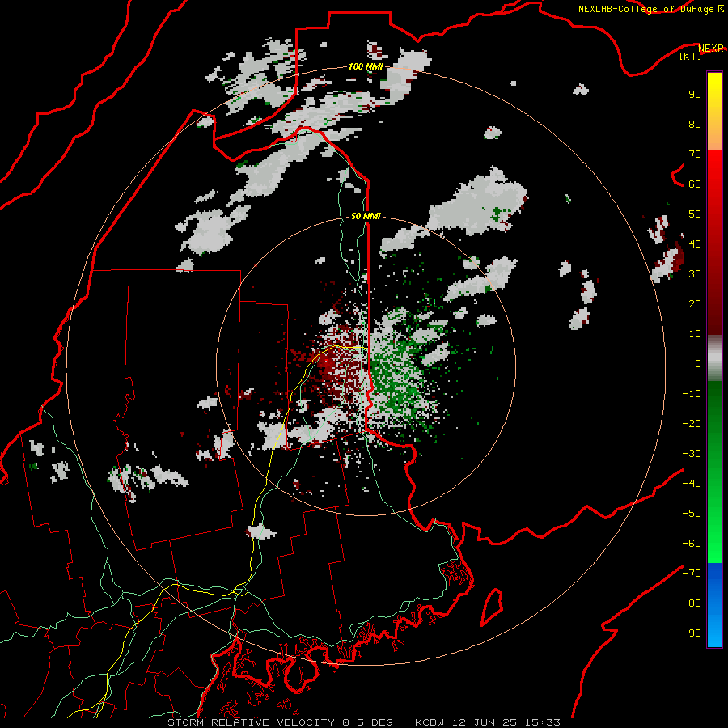The image size is (728, 728).
Task: Click the -70 value on velocity scale
Action: pos(692,574)
